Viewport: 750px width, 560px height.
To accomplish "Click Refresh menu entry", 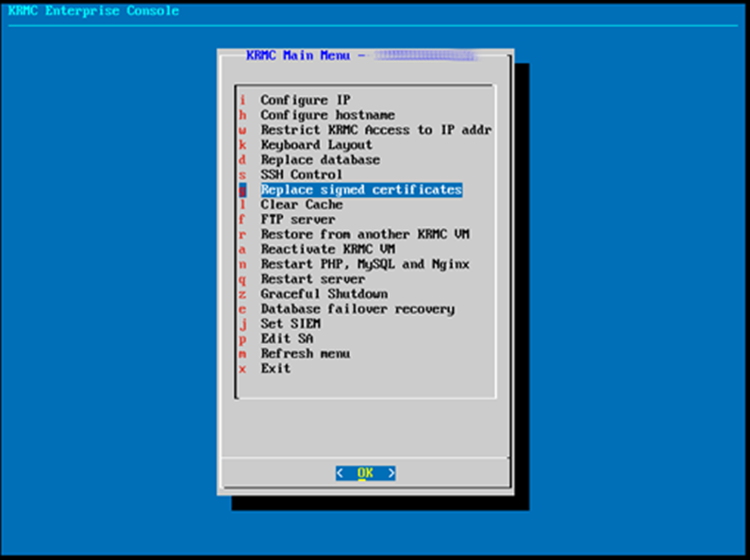I will [305, 354].
